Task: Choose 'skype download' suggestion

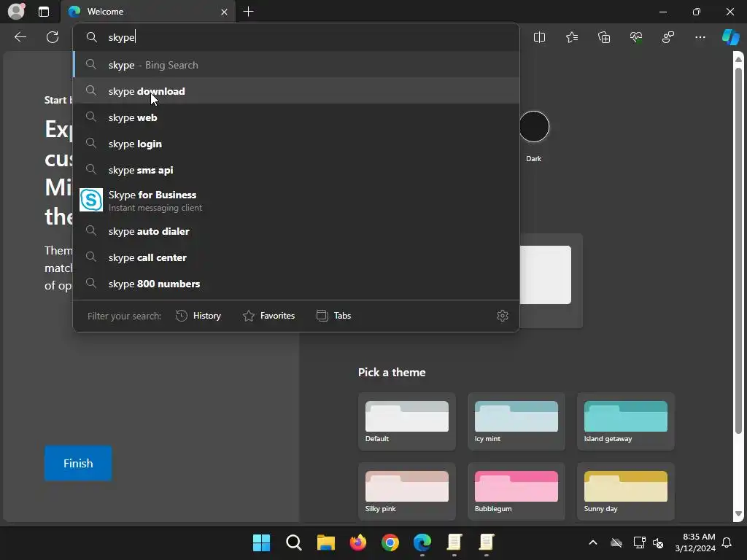Action: coord(296,91)
